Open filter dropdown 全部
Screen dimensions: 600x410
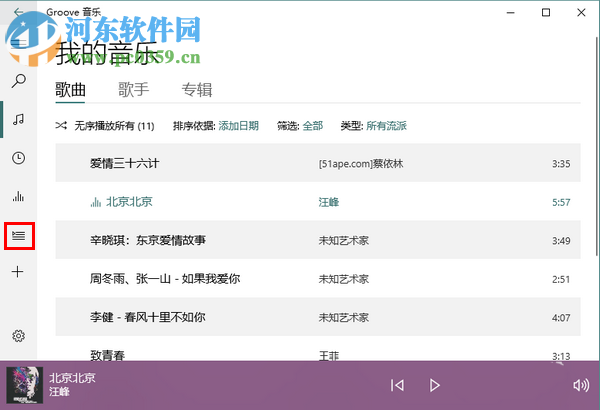click(x=313, y=126)
